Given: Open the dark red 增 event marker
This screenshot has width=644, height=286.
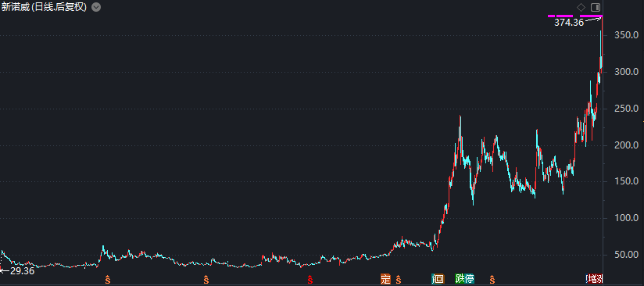Looking at the screenshot, I should (x=593, y=279).
